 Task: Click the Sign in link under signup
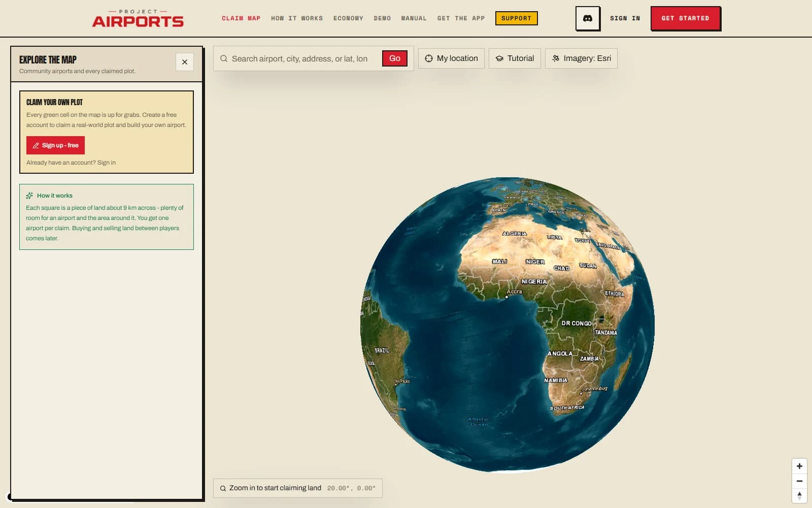107,163
